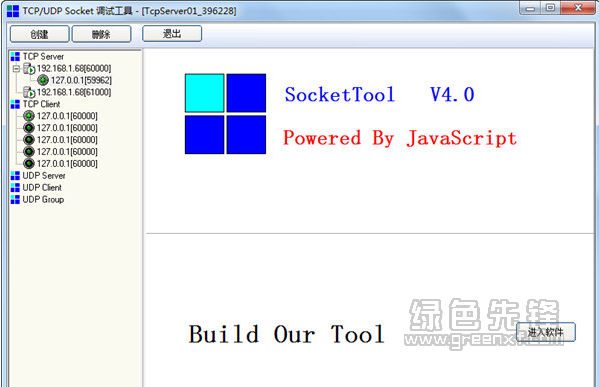Select the 127.0.0.1[59962] connection icon

(43, 80)
